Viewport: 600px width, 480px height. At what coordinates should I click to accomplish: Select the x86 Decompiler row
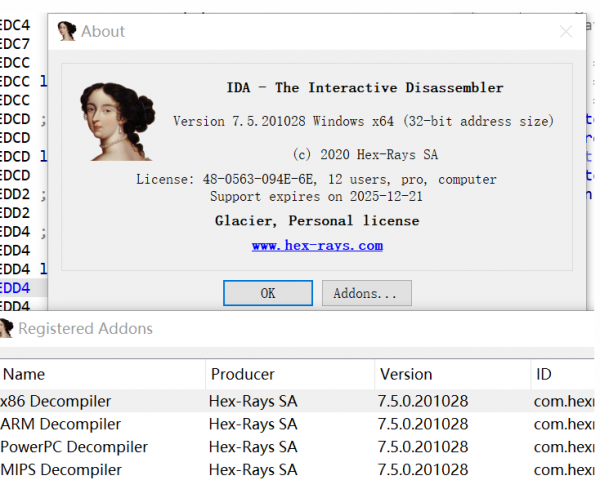(297, 401)
